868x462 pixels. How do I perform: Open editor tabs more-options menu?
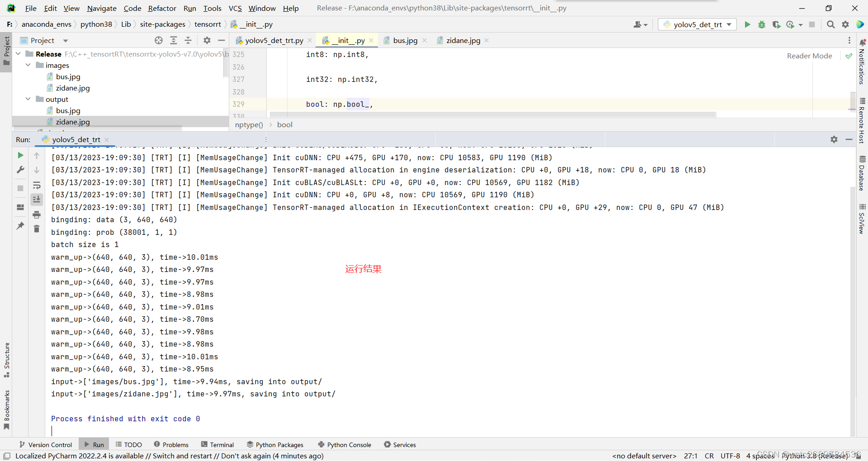tap(849, 40)
